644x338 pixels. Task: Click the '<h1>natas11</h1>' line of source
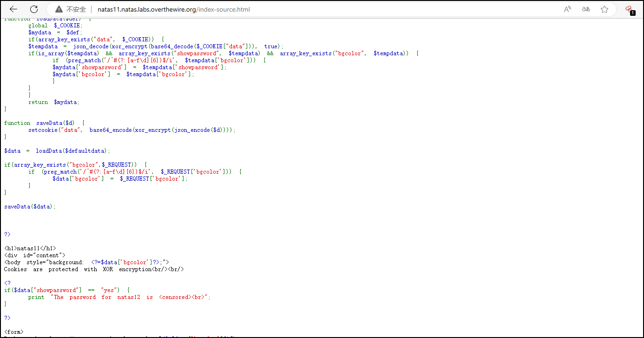(30, 248)
